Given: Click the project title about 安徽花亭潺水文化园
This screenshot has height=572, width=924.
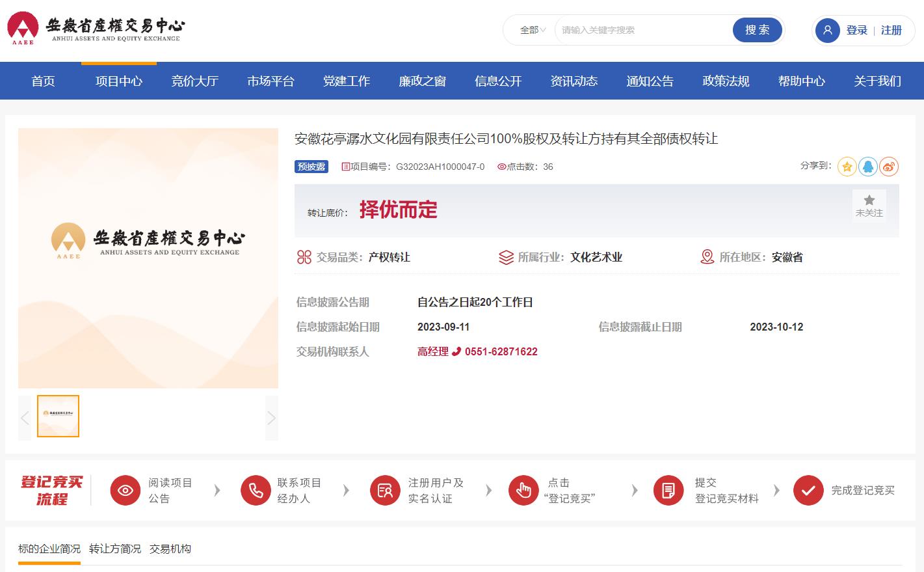Looking at the screenshot, I should [x=507, y=139].
